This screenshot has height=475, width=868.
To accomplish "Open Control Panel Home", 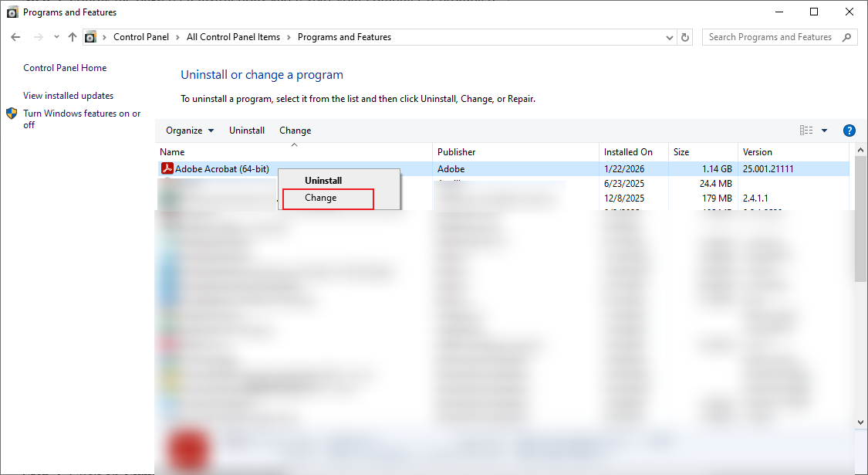I will tap(65, 68).
